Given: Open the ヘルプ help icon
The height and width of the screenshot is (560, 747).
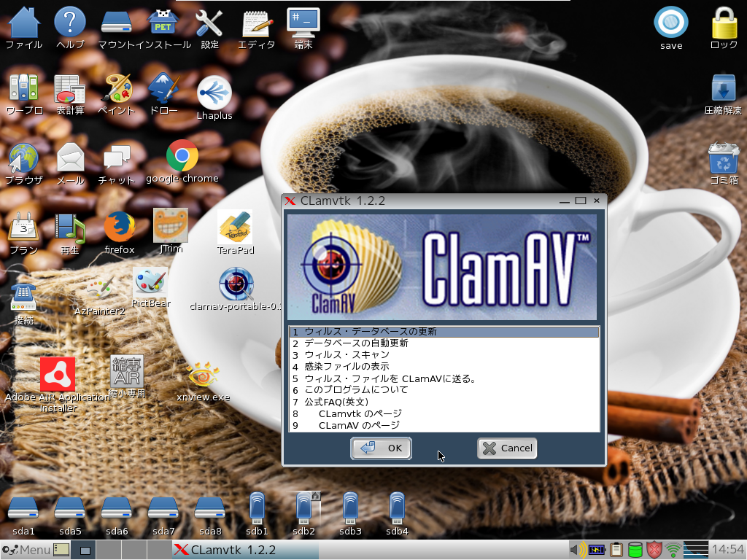Looking at the screenshot, I should (x=70, y=22).
